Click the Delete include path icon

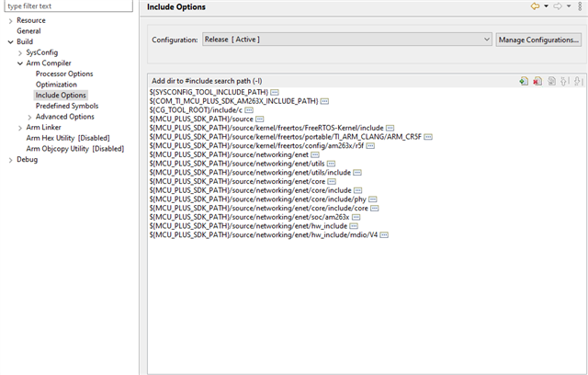pyautogui.click(x=537, y=81)
